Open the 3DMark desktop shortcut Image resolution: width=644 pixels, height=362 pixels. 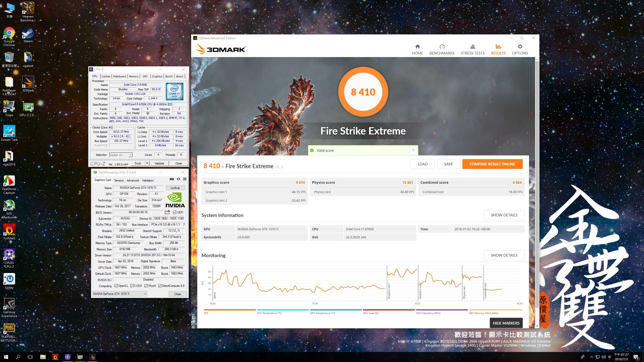28,84
